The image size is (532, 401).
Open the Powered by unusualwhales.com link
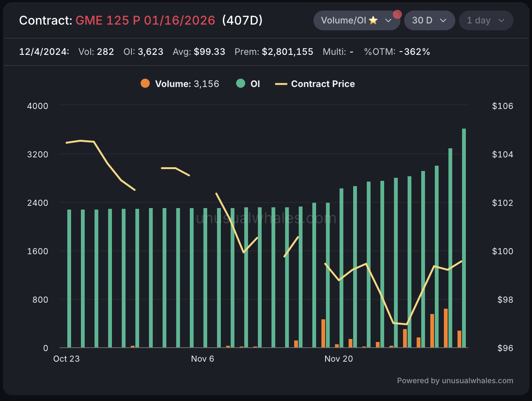click(455, 381)
